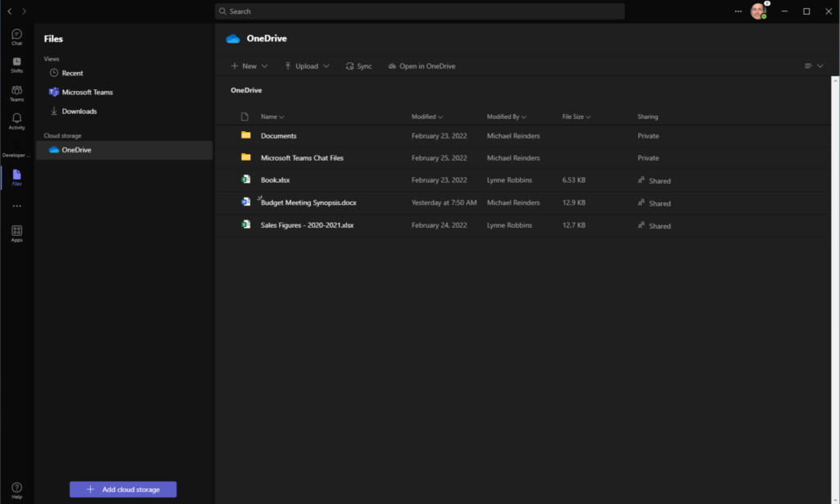
Task: Open the Shifts app in sidebar
Action: pyautogui.click(x=16, y=65)
